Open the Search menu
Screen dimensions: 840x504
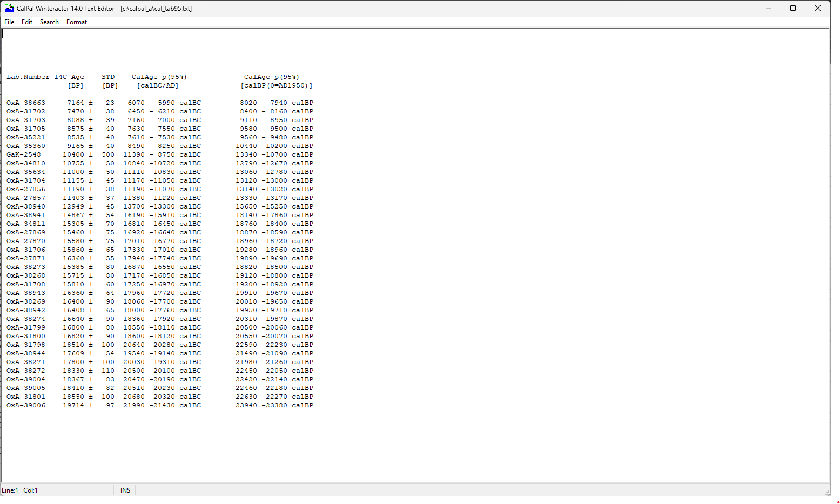pos(49,22)
